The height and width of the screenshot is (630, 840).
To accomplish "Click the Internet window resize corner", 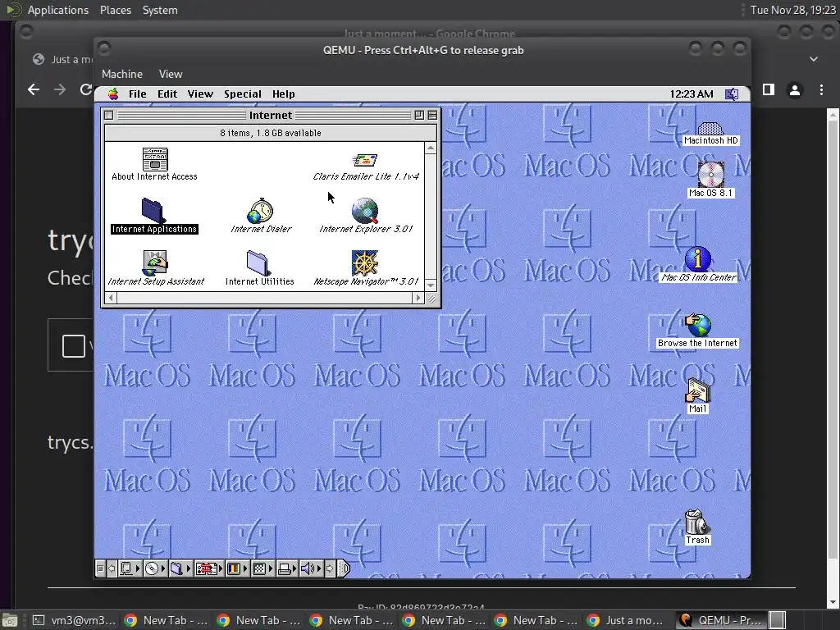I will pyautogui.click(x=431, y=299).
